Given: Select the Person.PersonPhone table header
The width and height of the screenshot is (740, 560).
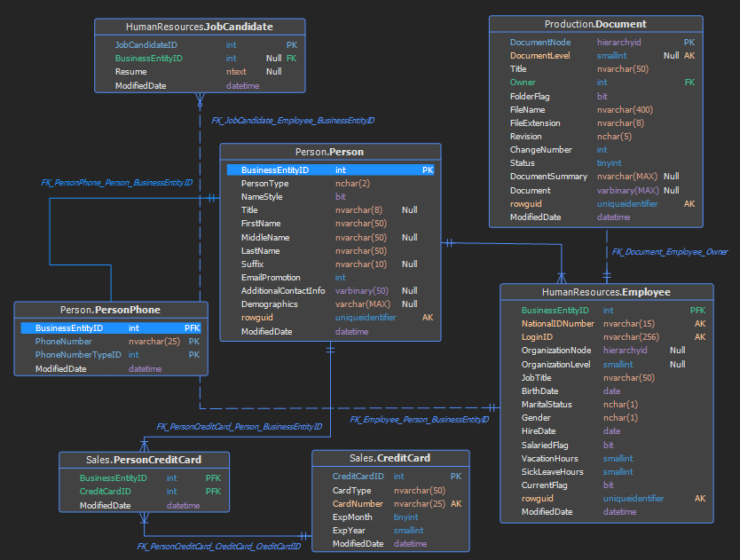Looking at the screenshot, I should coord(110,310).
